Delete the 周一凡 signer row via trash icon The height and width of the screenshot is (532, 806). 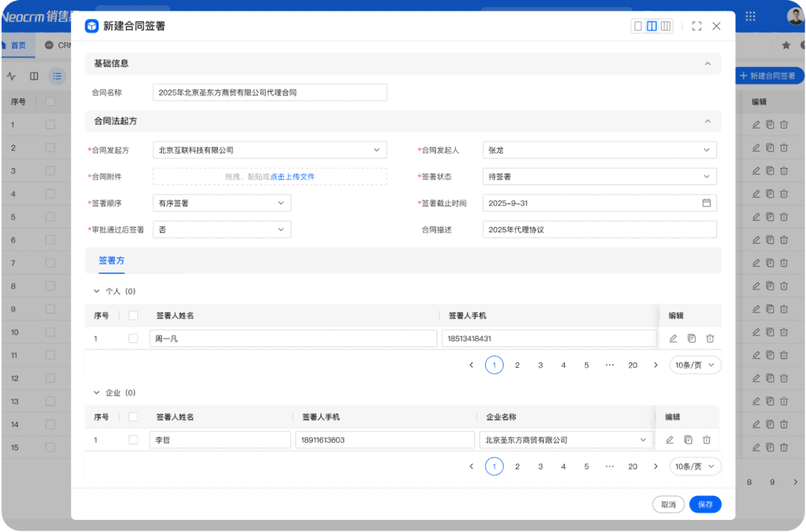point(710,339)
